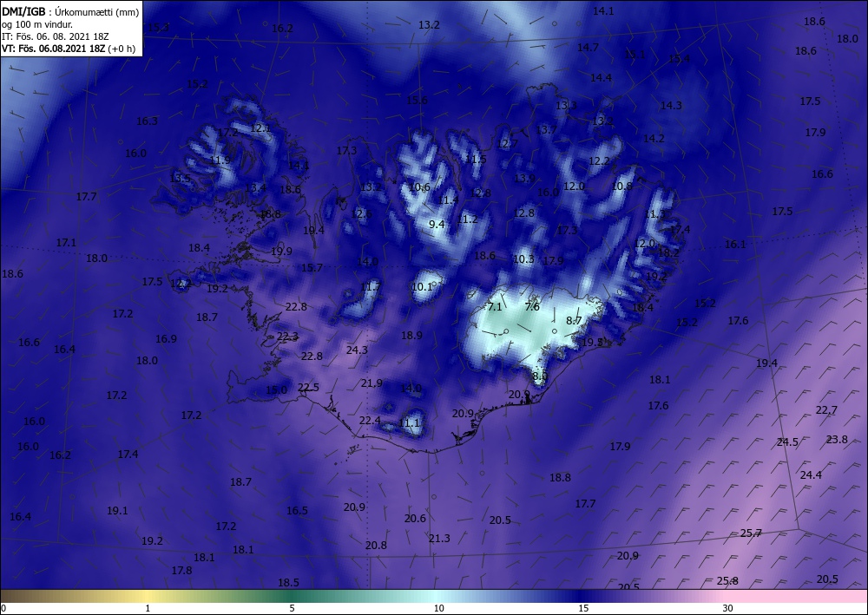Click the value 19.5 in southeast Iceland
This screenshot has width=868, height=615.
(x=592, y=343)
